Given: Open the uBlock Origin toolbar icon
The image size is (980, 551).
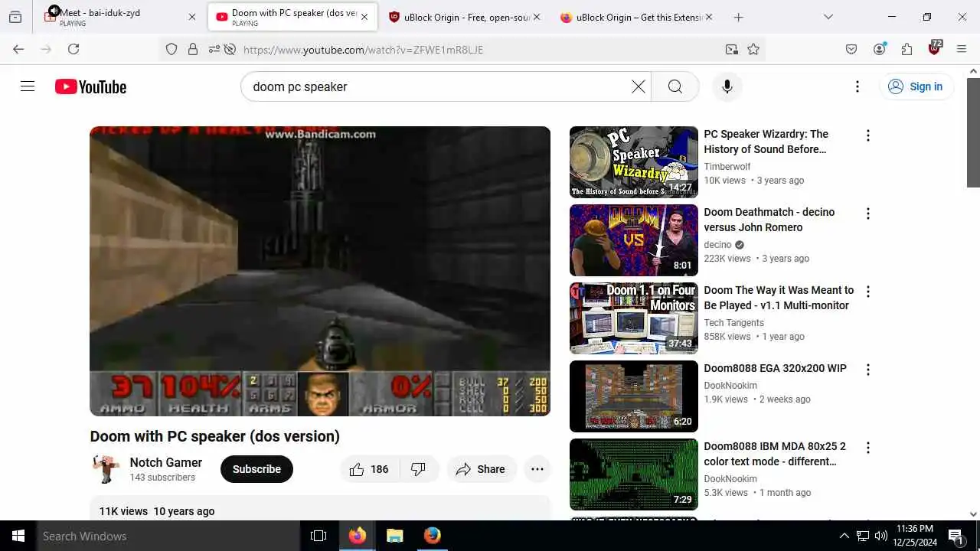Looking at the screenshot, I should [x=935, y=48].
